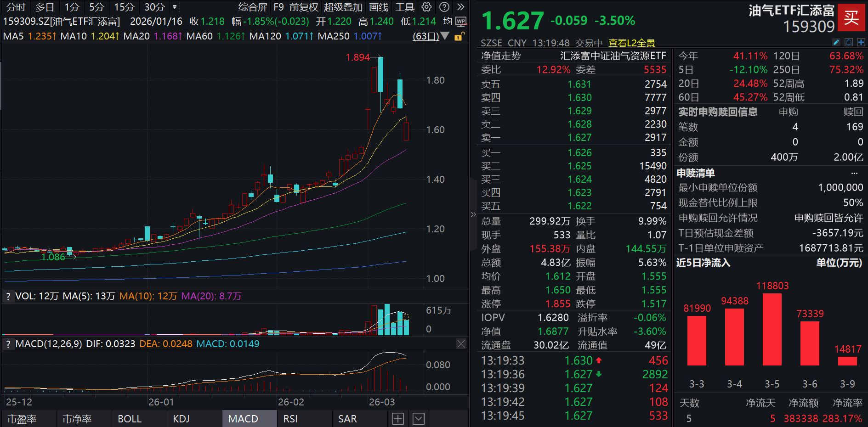The height and width of the screenshot is (427, 868).
Task: Select the 分时 intraday chart tab
Action: [x=16, y=7]
